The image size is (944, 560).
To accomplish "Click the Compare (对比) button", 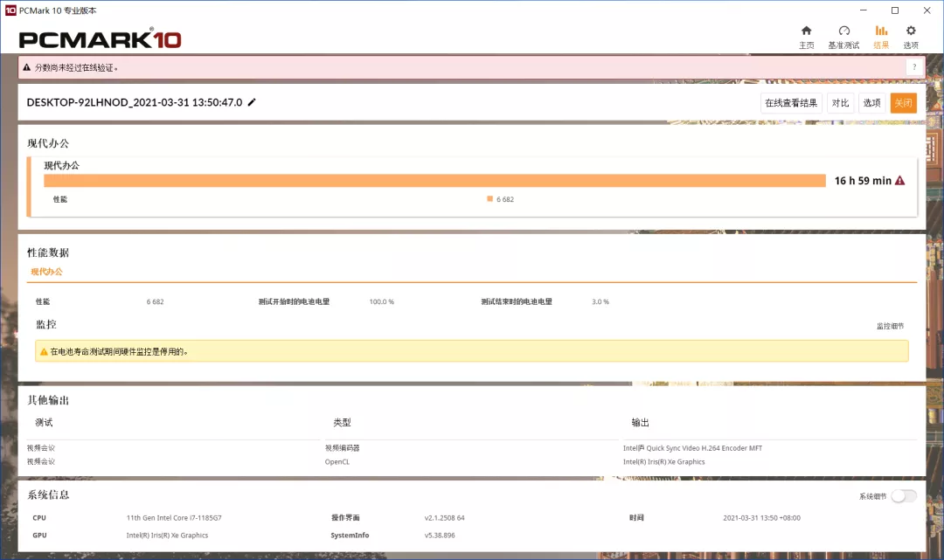I will coord(840,103).
